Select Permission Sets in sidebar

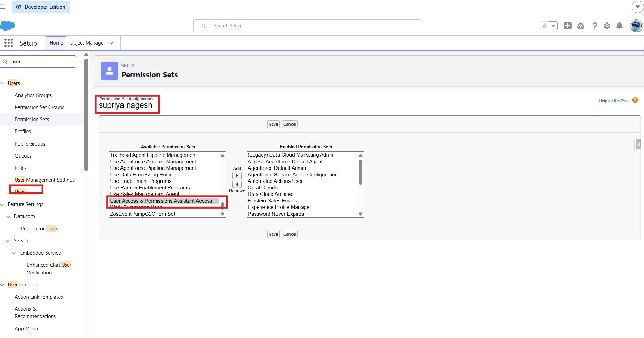click(32, 120)
